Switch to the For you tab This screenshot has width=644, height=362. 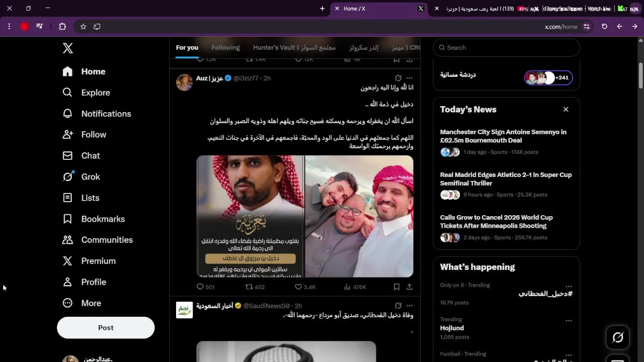pyautogui.click(x=187, y=48)
